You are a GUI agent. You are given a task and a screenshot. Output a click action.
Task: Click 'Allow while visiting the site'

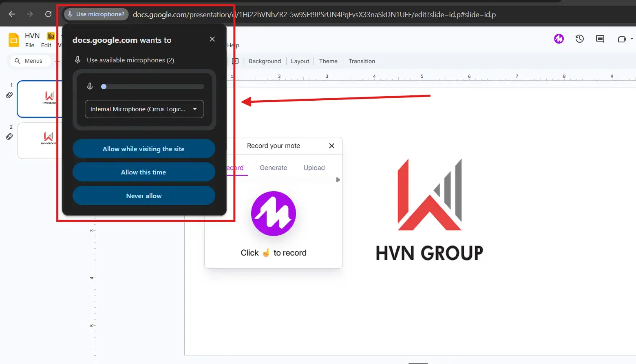tap(144, 149)
